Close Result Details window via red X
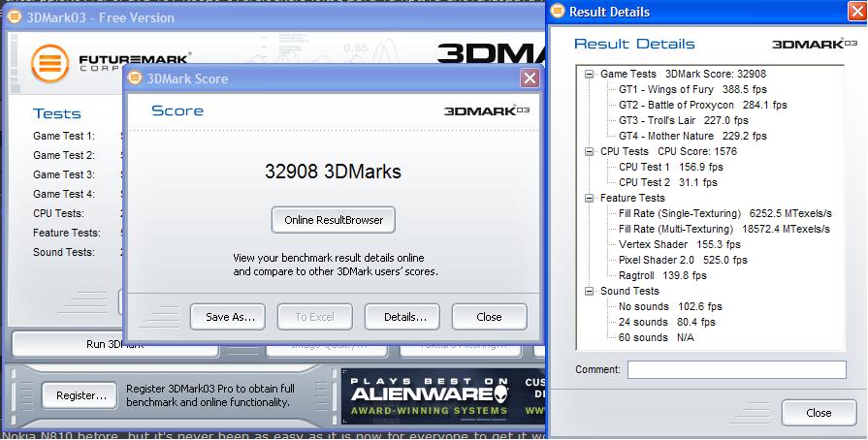The height and width of the screenshot is (440, 868). click(857, 11)
